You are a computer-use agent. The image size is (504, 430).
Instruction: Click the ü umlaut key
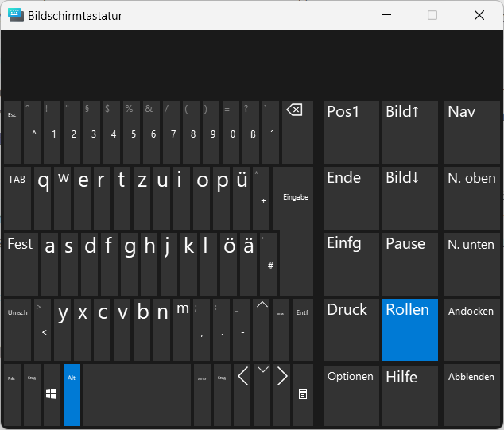click(241, 198)
